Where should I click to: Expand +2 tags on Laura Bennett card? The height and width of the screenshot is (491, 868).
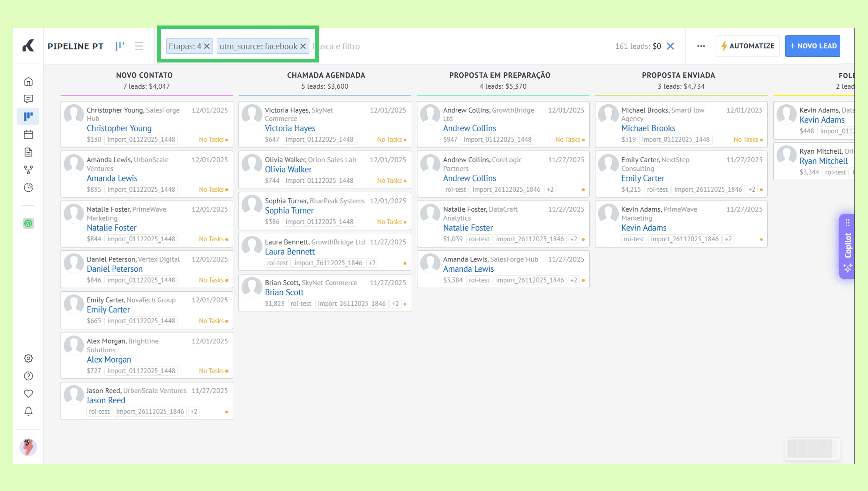pyautogui.click(x=371, y=263)
